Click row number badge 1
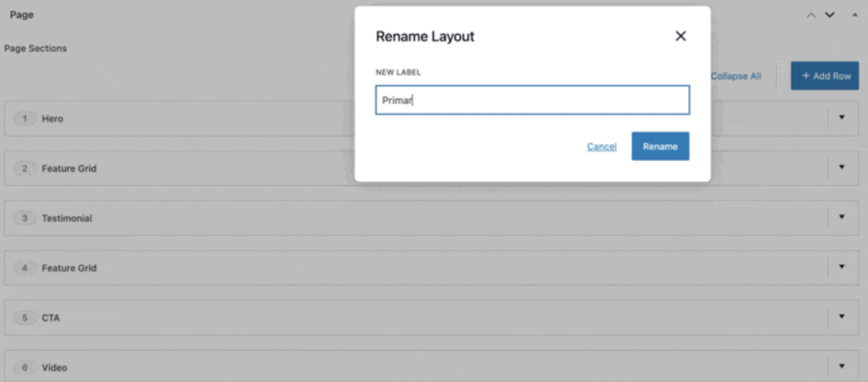The width and height of the screenshot is (868, 382). tap(25, 118)
